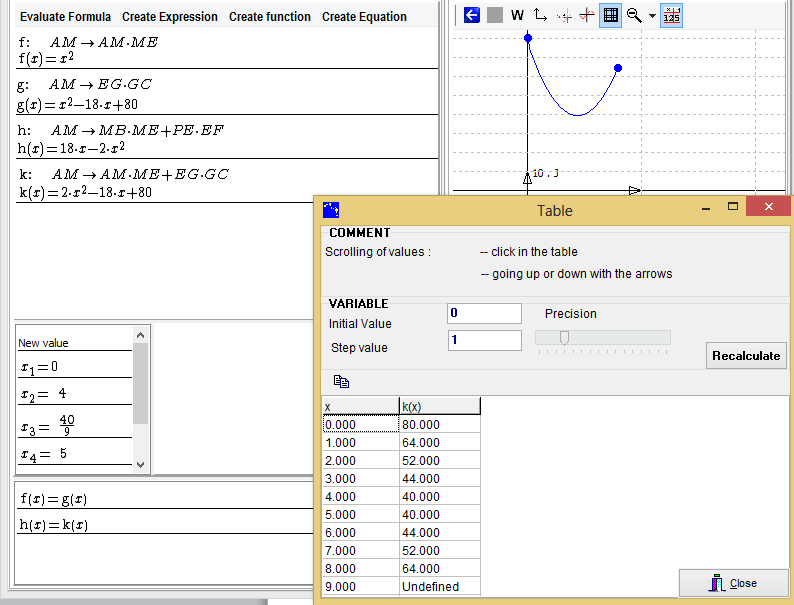The image size is (794, 605).
Task: Toggle the values table icon
Action: 671,15
